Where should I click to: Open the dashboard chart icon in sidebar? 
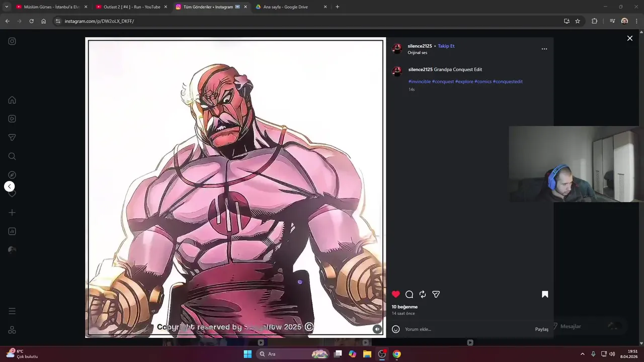(12, 231)
